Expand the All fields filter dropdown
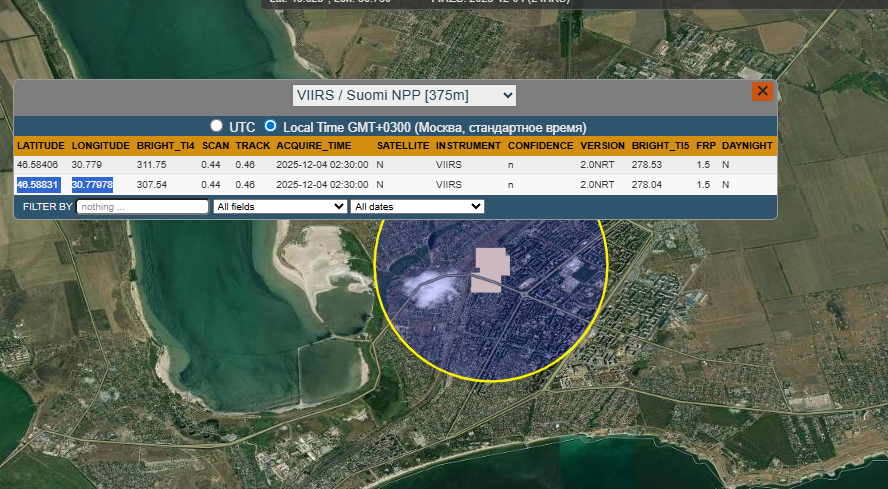This screenshot has width=888, height=489. click(x=280, y=206)
